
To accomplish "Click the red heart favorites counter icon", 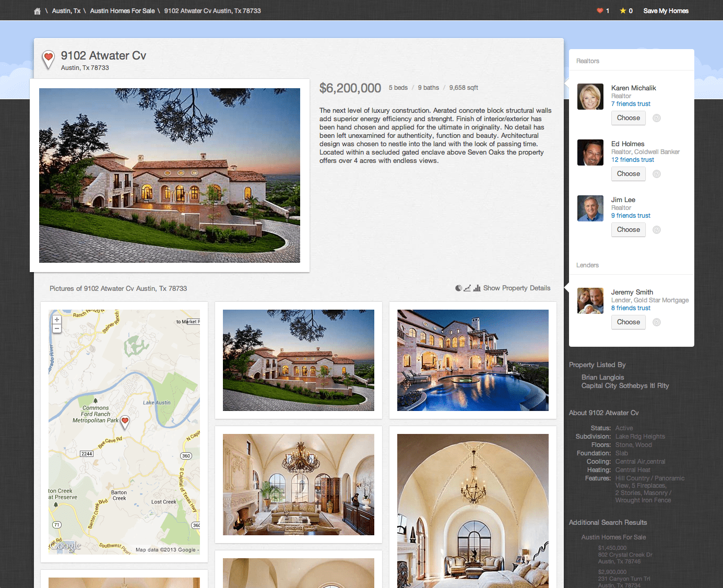I will click(x=600, y=11).
